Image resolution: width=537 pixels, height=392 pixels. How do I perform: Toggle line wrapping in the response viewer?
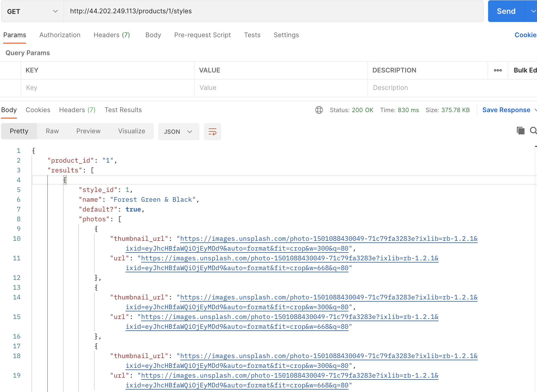tap(212, 132)
